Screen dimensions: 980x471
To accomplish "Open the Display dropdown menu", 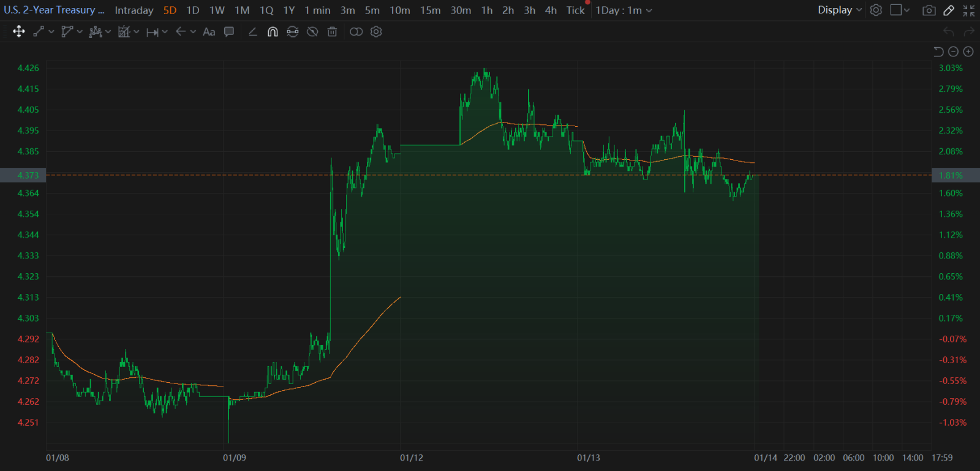I will tap(840, 10).
